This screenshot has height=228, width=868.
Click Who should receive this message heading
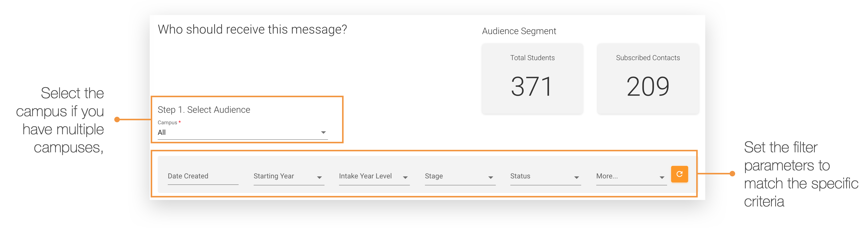[252, 29]
